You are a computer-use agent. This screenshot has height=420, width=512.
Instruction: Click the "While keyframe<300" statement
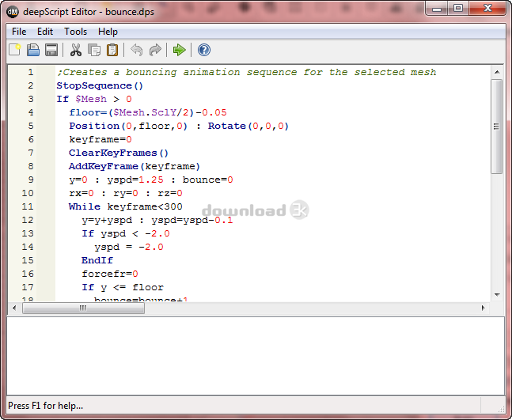[x=126, y=206]
